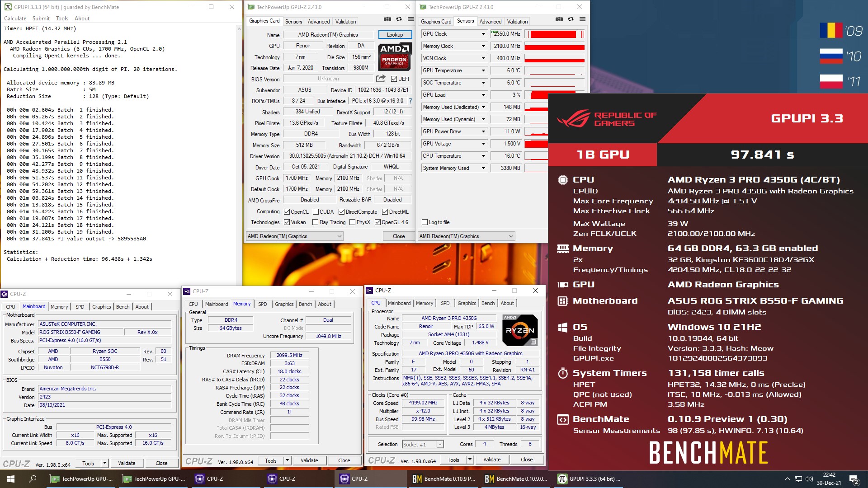Image resolution: width=868 pixels, height=488 pixels.
Task: Click the GPUPI window title icon
Action: (x=8, y=7)
